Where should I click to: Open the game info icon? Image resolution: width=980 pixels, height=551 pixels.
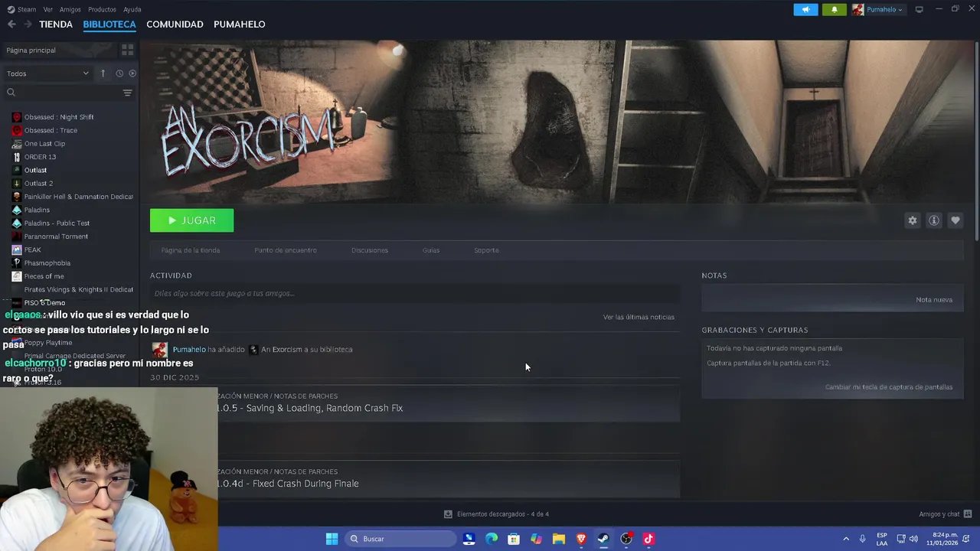tap(934, 220)
